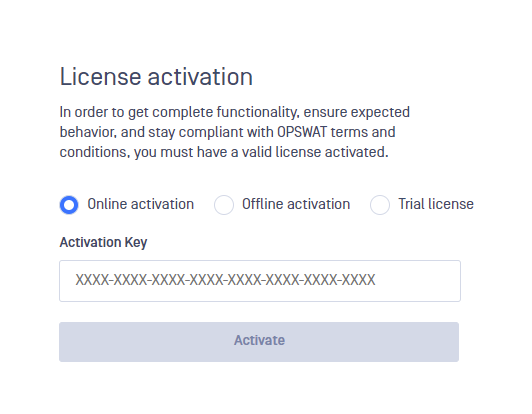532x414 pixels.
Task: Click the 'Online activation' label text
Action: (x=140, y=204)
